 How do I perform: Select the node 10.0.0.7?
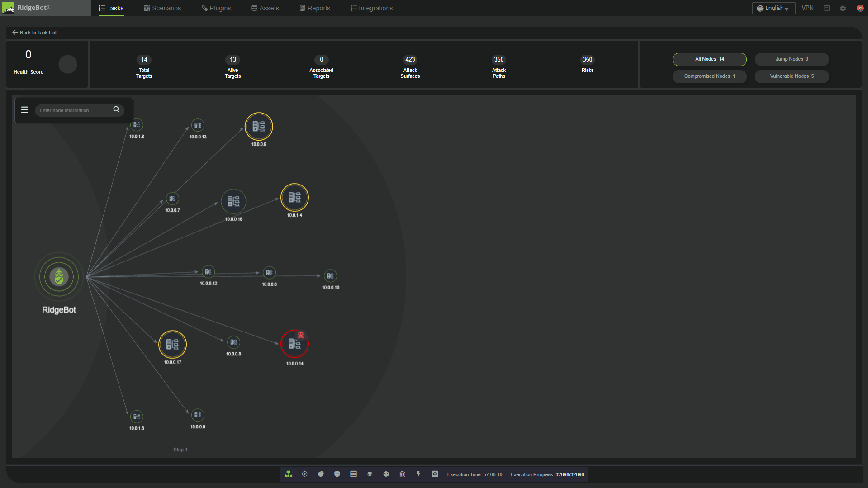[172, 199]
